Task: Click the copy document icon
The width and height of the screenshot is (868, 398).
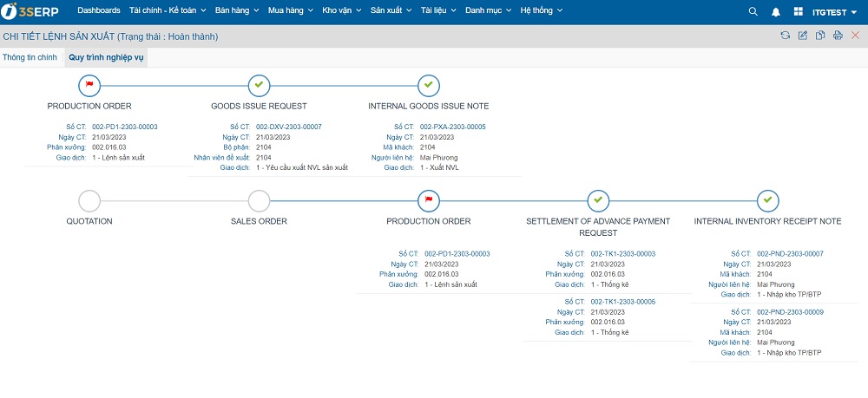Action: tap(820, 36)
